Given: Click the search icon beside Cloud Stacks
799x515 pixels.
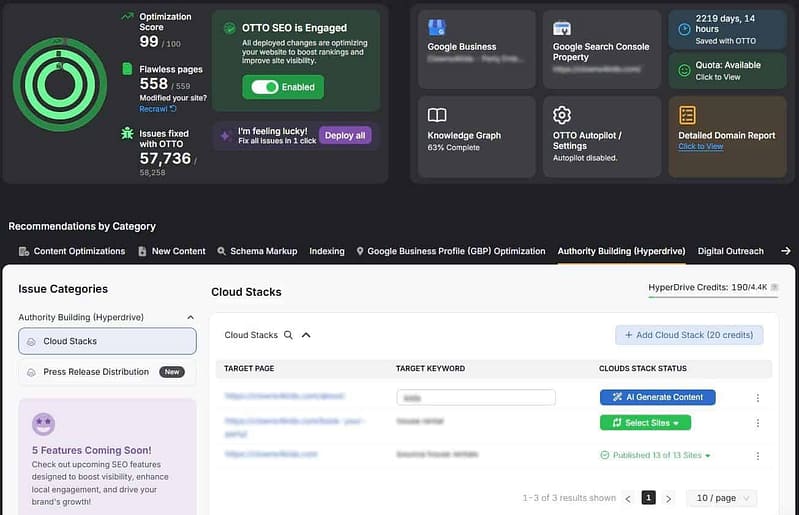Looking at the screenshot, I should (288, 336).
